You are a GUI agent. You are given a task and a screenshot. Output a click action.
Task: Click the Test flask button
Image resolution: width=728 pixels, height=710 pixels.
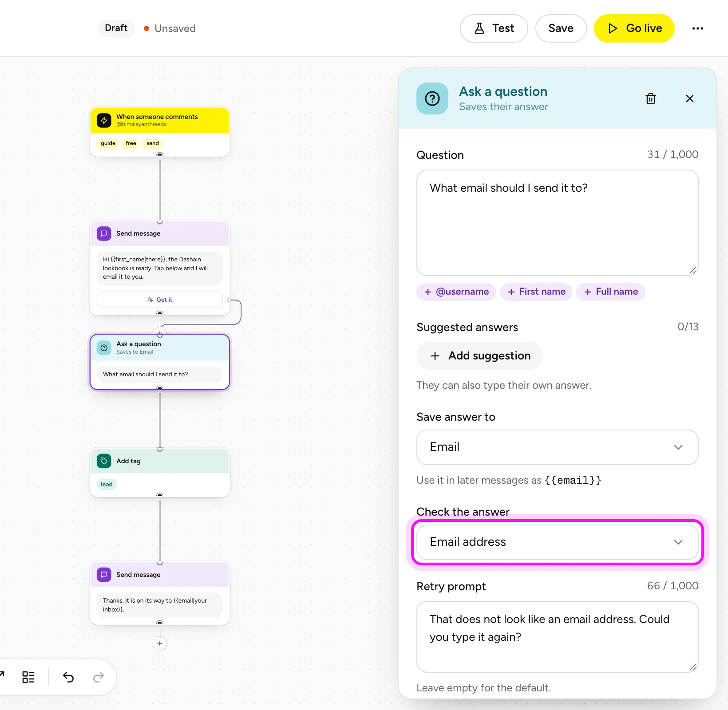click(x=494, y=28)
